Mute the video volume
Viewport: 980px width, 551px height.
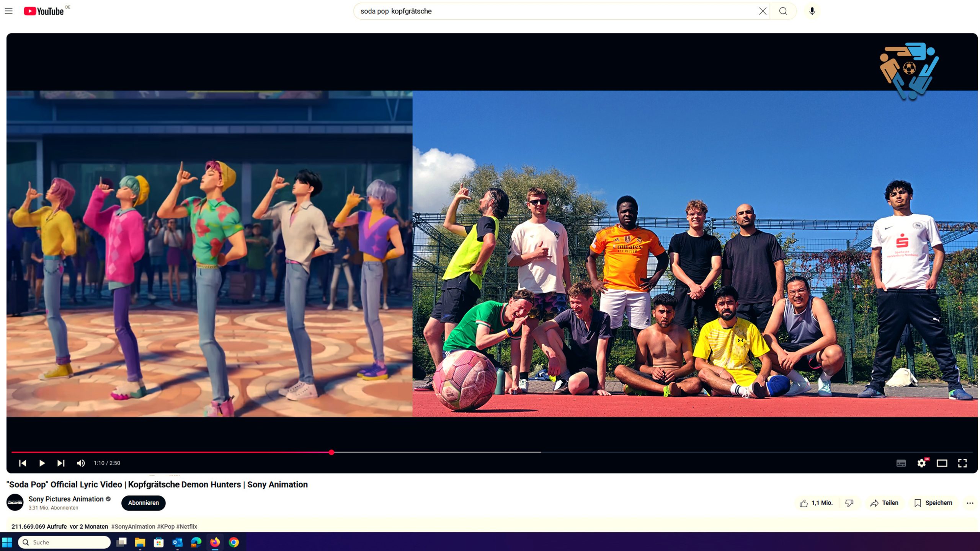click(x=81, y=463)
